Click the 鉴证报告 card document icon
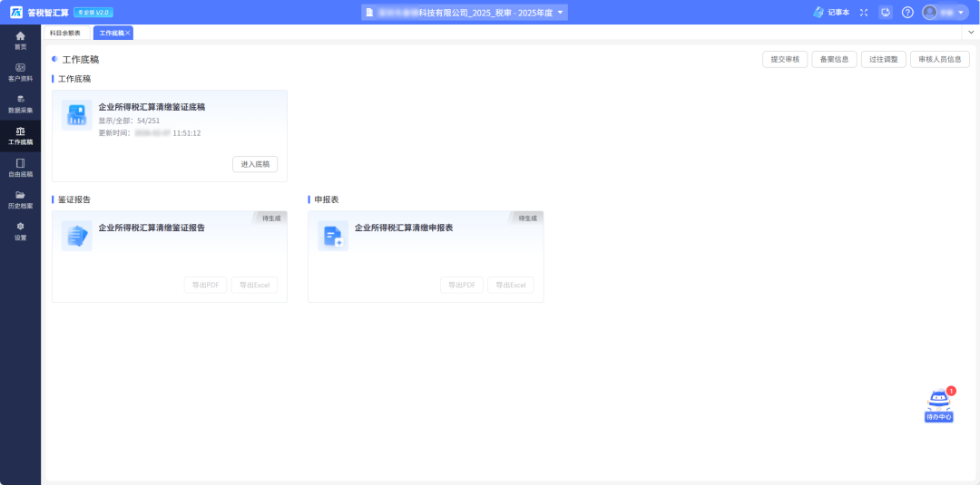This screenshot has width=980, height=485. (77, 236)
